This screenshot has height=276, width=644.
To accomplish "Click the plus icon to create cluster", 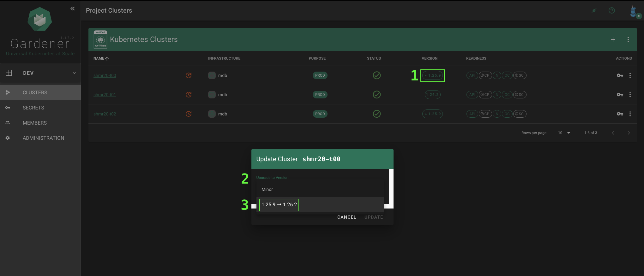I will point(613,39).
